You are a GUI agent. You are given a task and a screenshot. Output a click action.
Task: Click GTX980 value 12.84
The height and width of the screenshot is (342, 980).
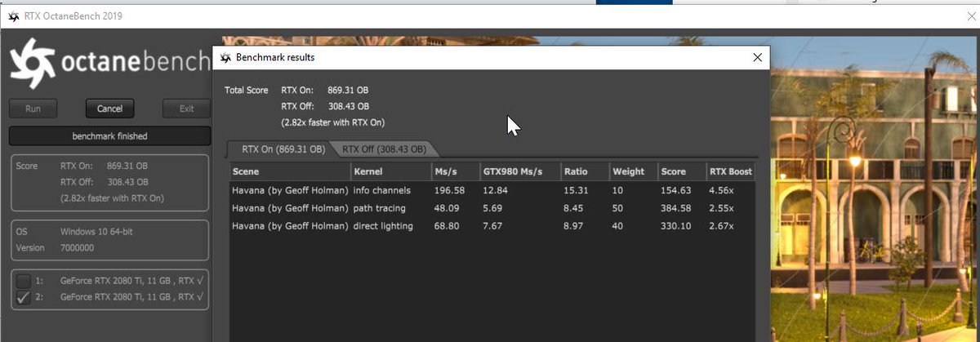(495, 190)
